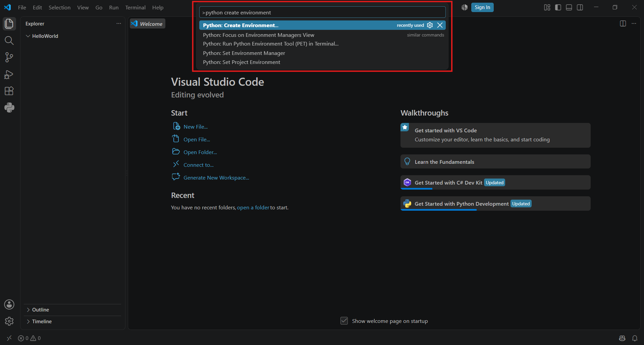Toggle the bottom panel visibility
644x345 pixels.
569,7
